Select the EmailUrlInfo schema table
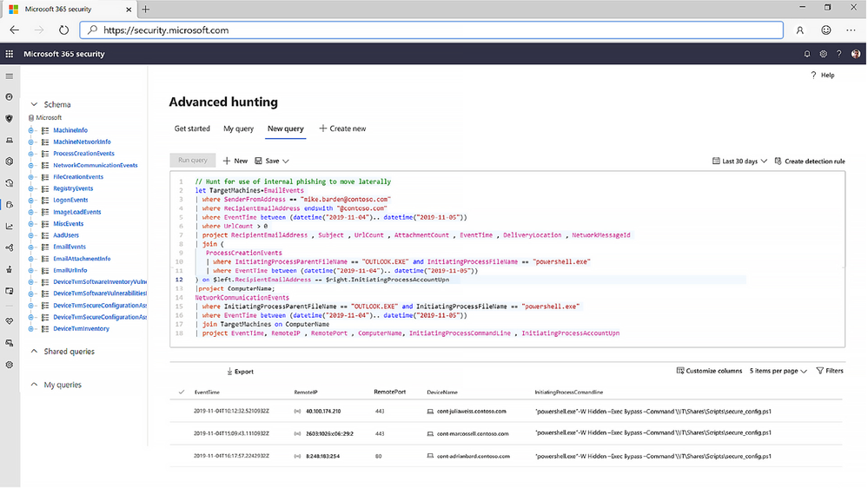This screenshot has width=868, height=488. click(x=70, y=270)
